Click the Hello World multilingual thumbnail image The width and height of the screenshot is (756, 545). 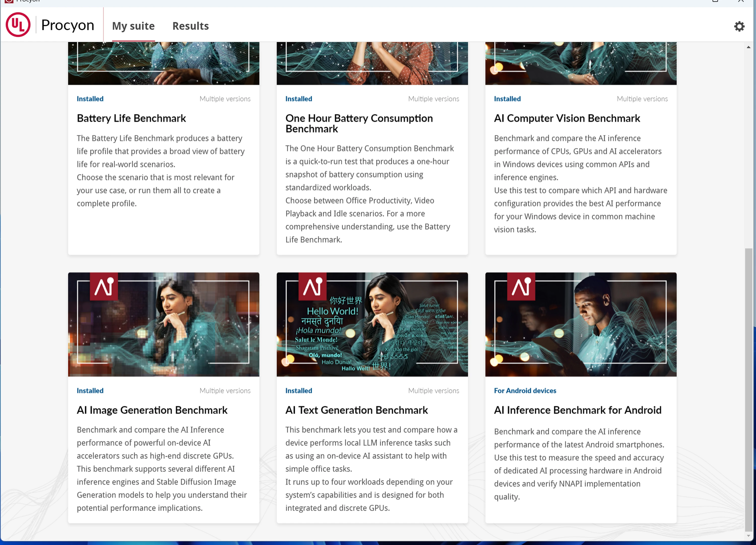(x=372, y=324)
